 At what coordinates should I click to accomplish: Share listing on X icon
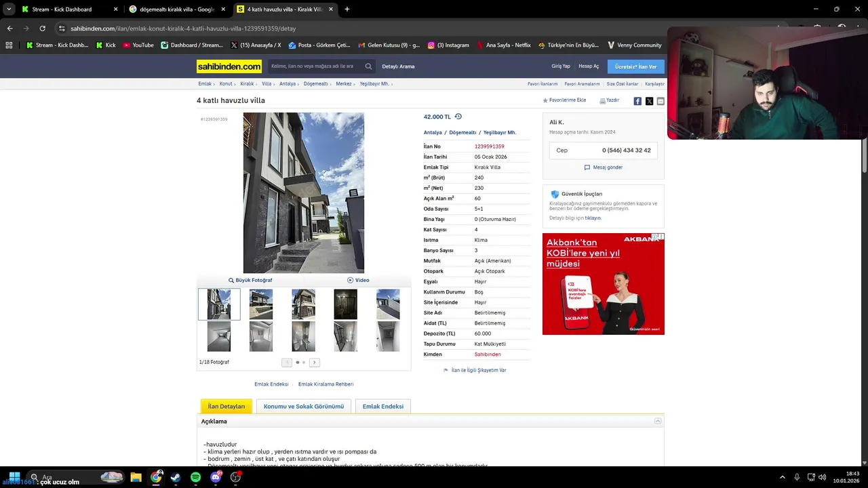649,101
